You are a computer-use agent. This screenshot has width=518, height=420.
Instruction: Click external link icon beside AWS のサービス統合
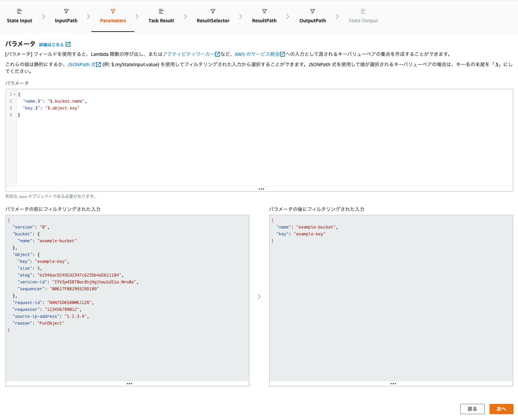tap(282, 54)
